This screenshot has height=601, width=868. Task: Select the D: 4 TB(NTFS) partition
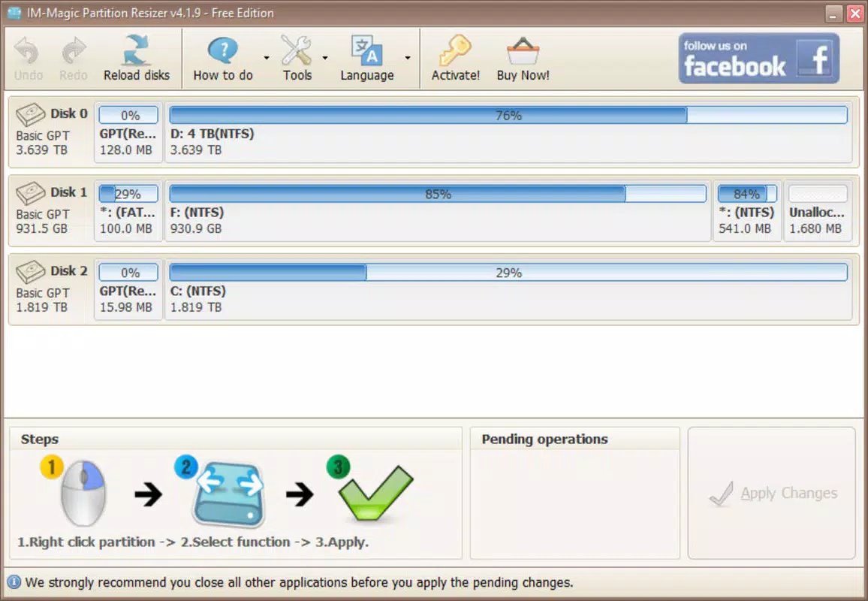coord(508,131)
